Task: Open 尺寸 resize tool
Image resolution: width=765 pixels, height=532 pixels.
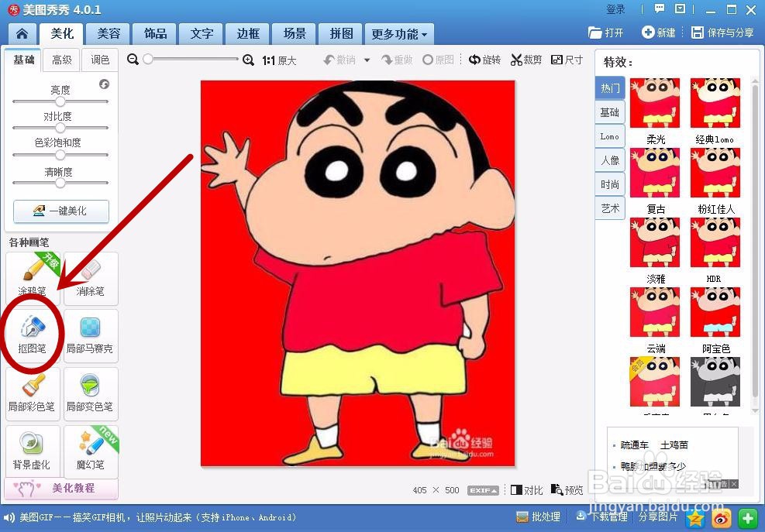Action: (567, 60)
